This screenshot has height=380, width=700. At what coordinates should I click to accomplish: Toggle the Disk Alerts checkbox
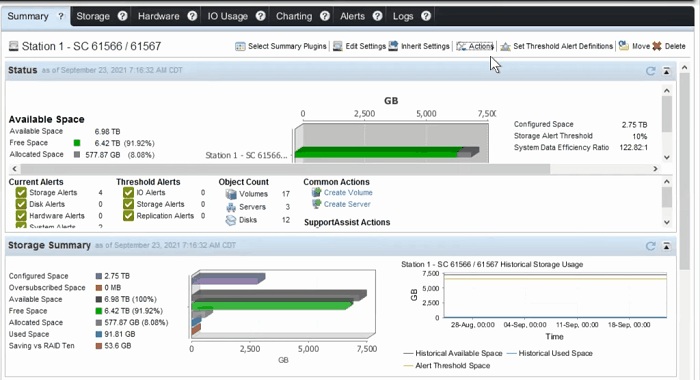click(21, 204)
